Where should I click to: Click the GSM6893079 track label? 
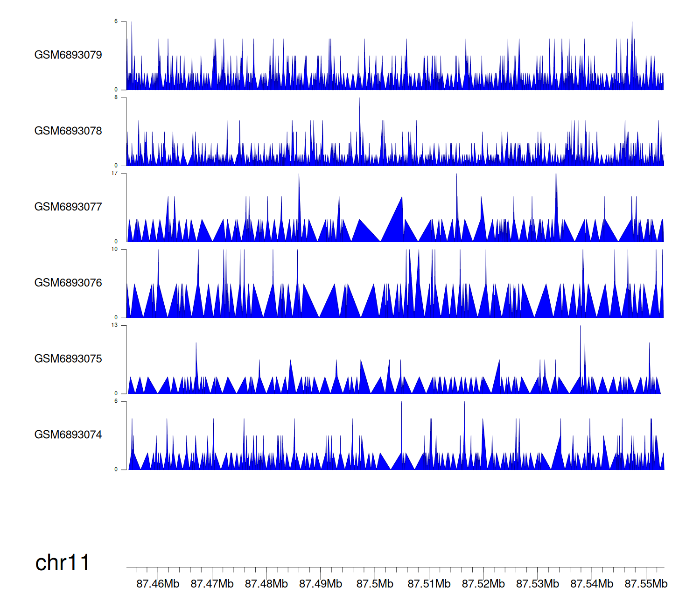pyautogui.click(x=68, y=55)
